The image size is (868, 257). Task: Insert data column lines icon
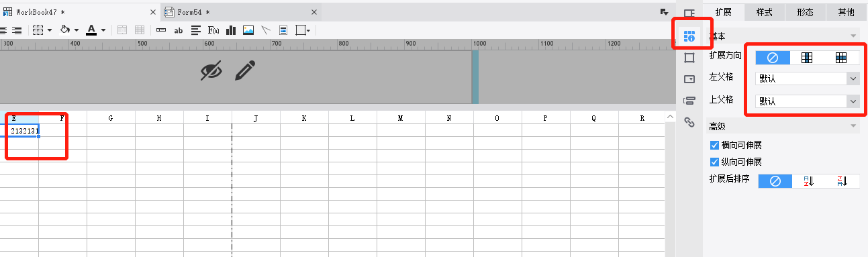196,30
